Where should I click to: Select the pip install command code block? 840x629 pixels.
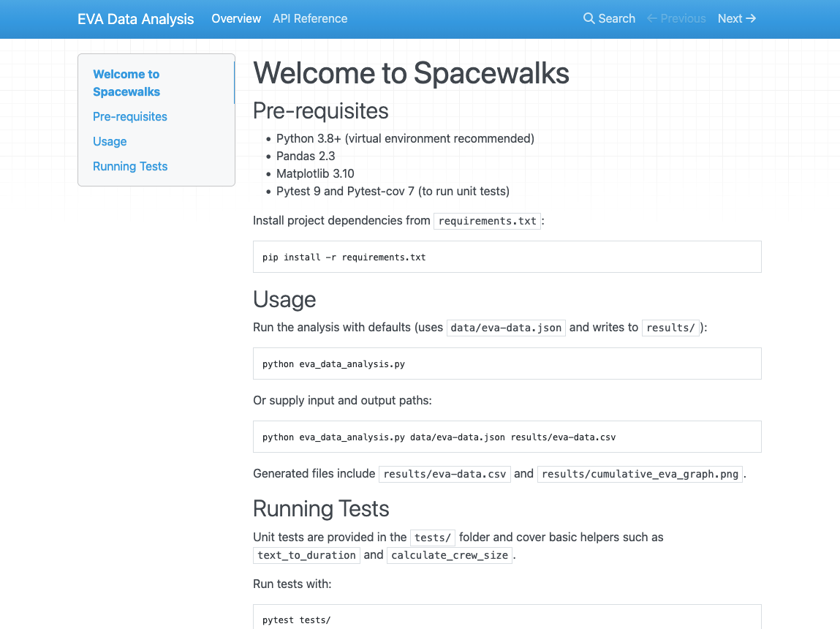(x=507, y=257)
